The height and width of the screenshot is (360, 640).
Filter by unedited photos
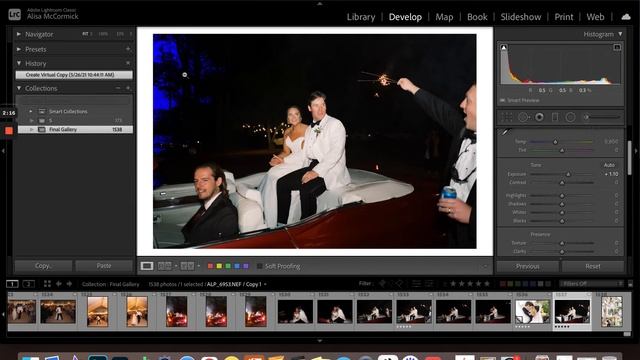(x=429, y=284)
